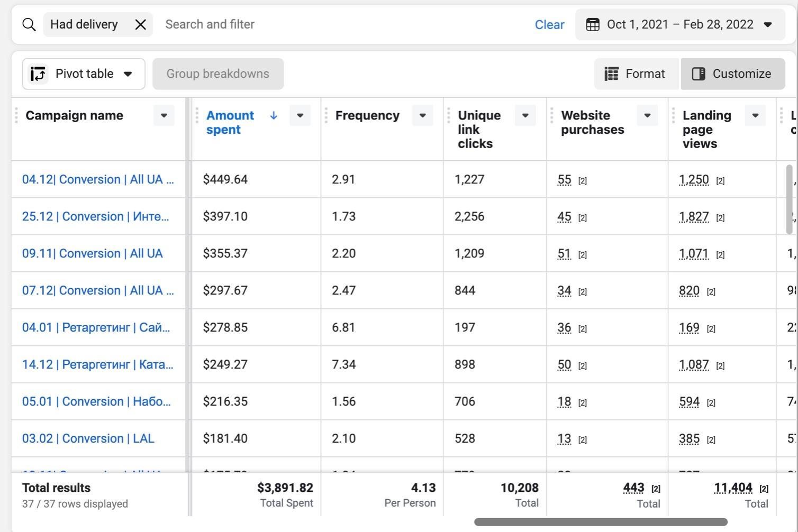Open Landing page views column dropdown
The height and width of the screenshot is (532, 798).
point(755,116)
